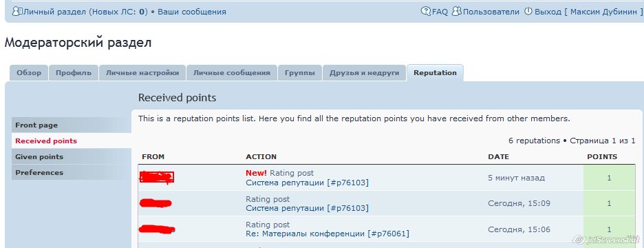The height and width of the screenshot is (248, 644).
Task: Click the Выход power icon
Action: 528,11
